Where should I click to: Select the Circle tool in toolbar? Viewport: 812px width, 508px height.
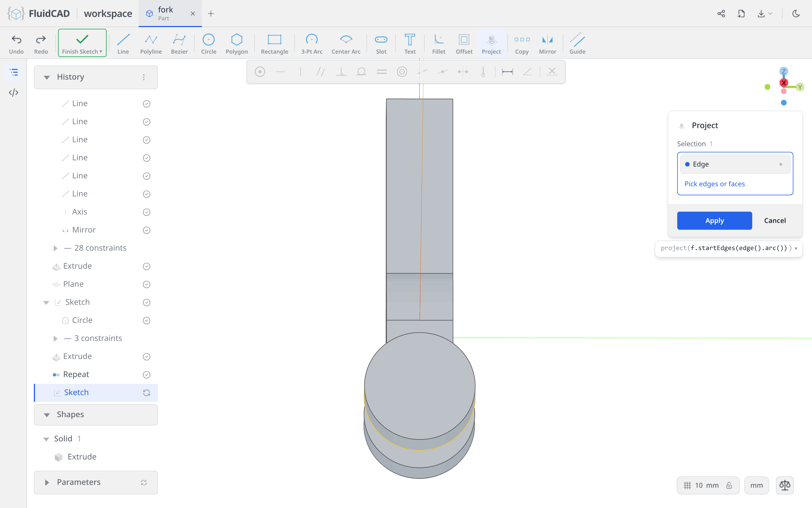coord(208,43)
